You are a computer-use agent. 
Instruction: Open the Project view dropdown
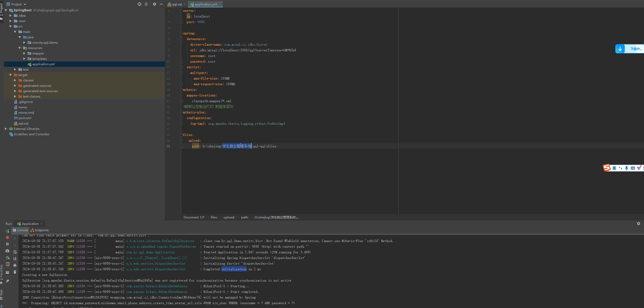click(x=25, y=4)
